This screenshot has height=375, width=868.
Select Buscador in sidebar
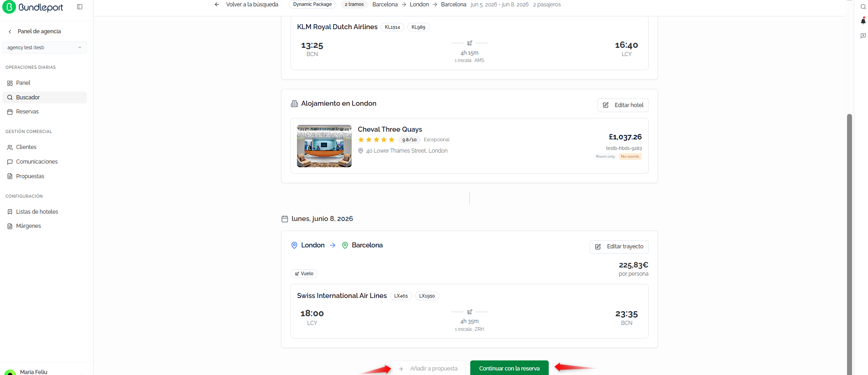pyautogui.click(x=45, y=98)
